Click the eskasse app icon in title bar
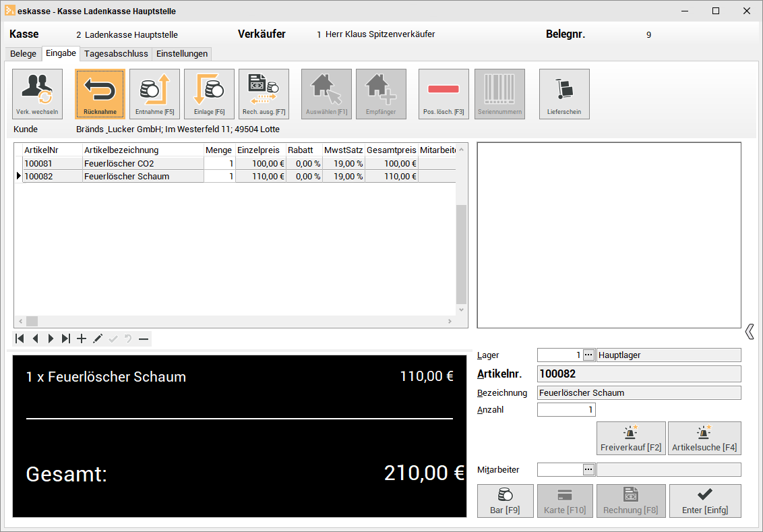The height and width of the screenshot is (532, 763). (x=9, y=11)
